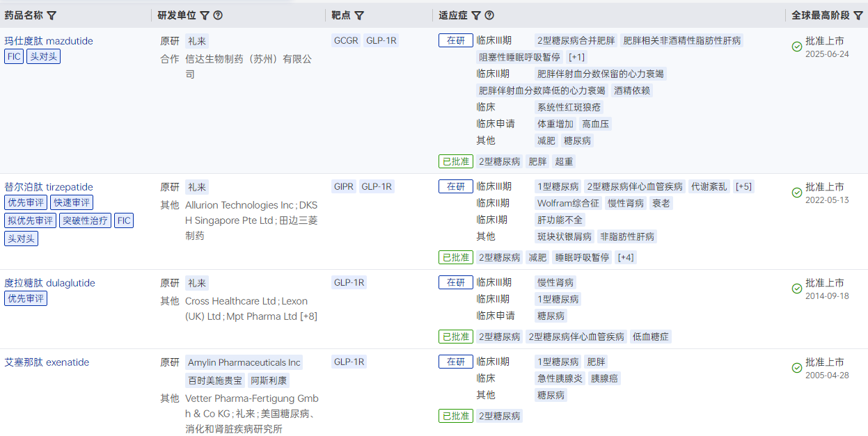
Task: Click approval date 2025-06-24
Action: point(827,54)
